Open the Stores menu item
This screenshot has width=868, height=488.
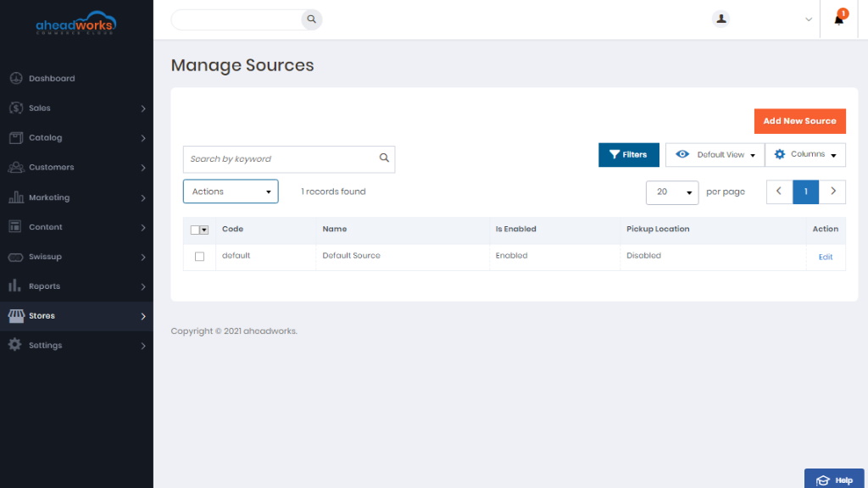click(76, 316)
